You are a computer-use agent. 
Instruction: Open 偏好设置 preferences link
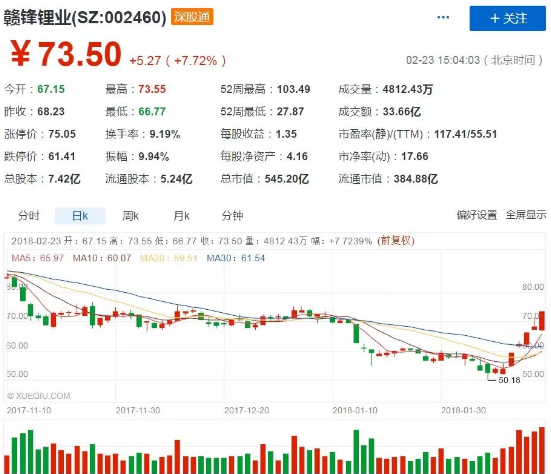pyautogui.click(x=477, y=215)
